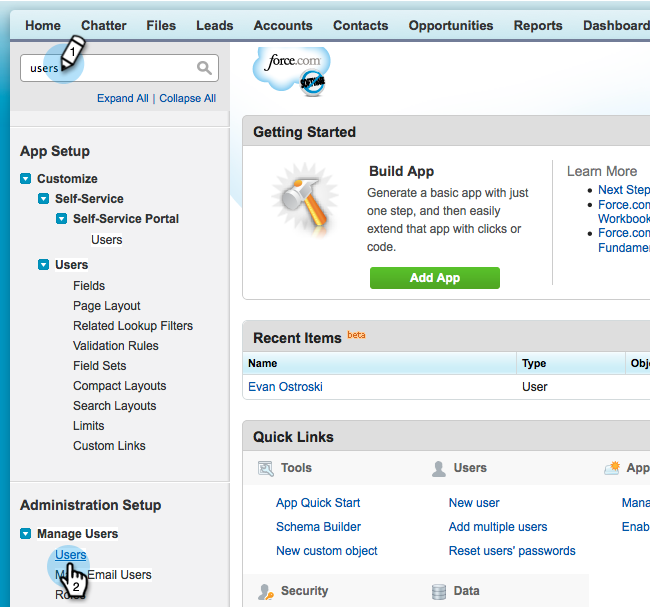Click the Force.com logo

pos(292,69)
